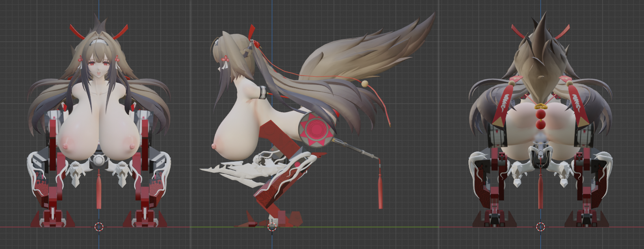Screen dimensions: 644x249
Task: Click the 3D cursor in the back-view viewport
Action: tap(540, 227)
